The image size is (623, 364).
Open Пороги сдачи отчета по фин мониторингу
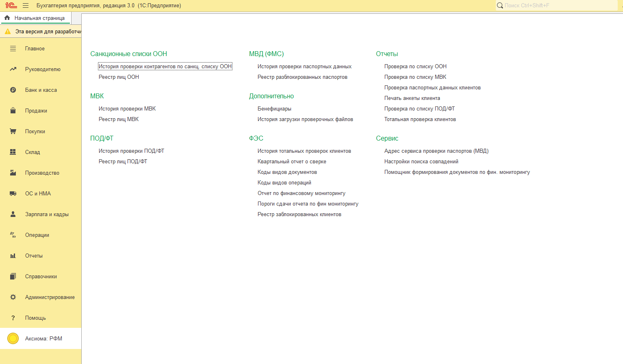pyautogui.click(x=308, y=204)
